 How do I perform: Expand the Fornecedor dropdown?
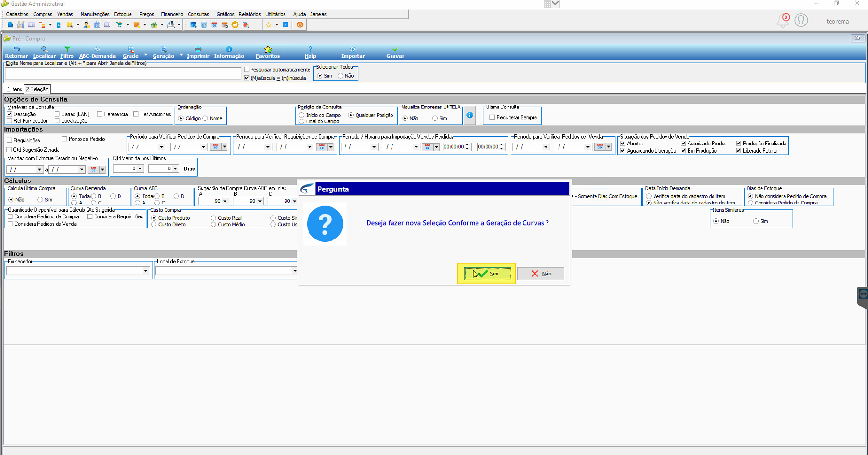(146, 271)
